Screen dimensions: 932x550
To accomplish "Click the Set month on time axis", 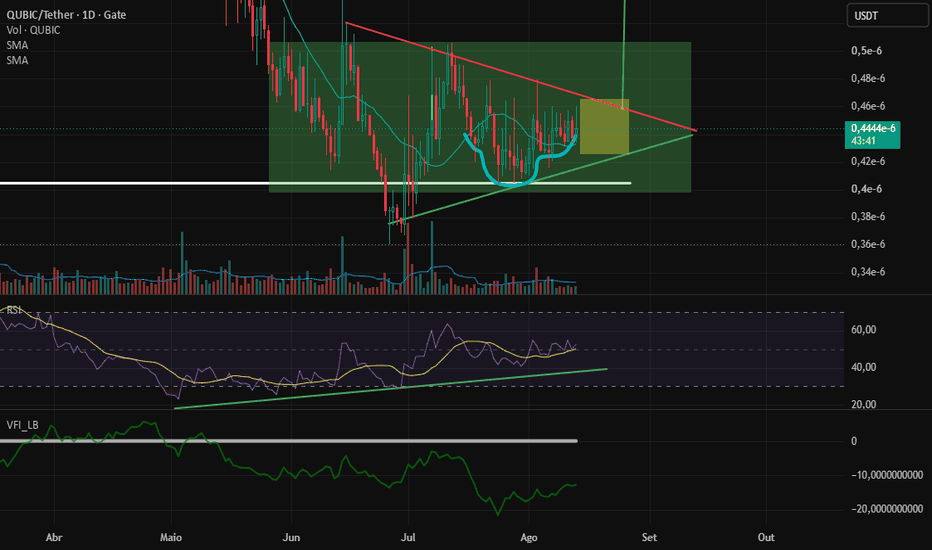I will click(649, 538).
